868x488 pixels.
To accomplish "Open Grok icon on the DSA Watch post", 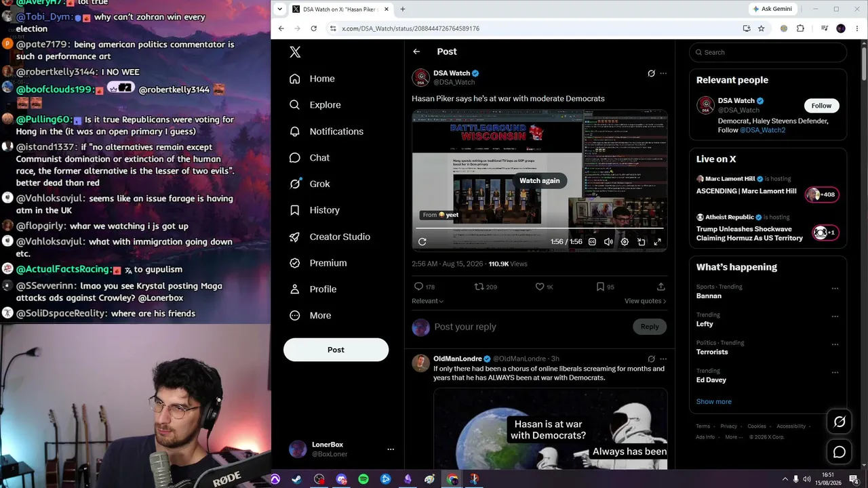I will point(651,73).
